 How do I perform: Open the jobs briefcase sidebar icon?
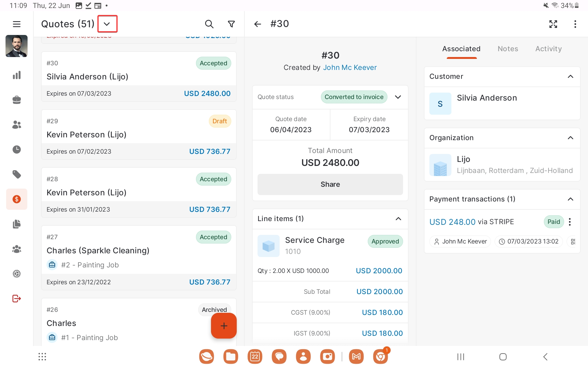click(x=17, y=100)
